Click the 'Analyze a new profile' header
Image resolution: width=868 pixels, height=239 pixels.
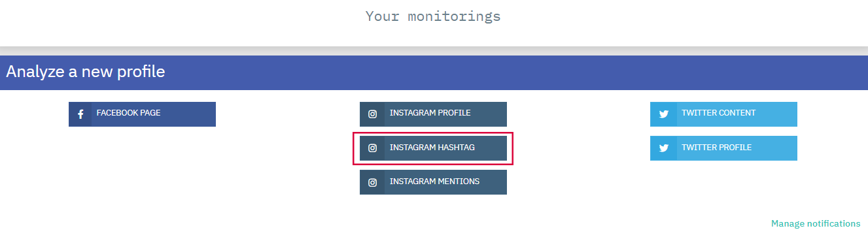[x=86, y=71]
